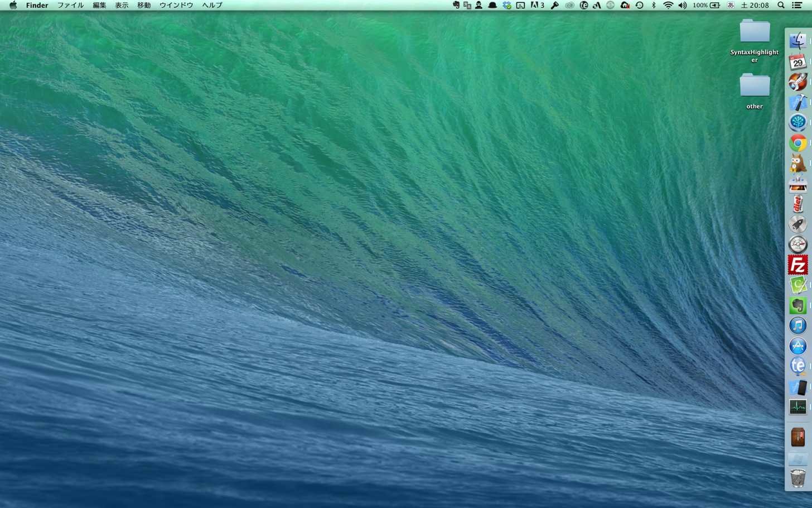Open Google Chrome from the Dock
The image size is (812, 508).
[x=797, y=143]
